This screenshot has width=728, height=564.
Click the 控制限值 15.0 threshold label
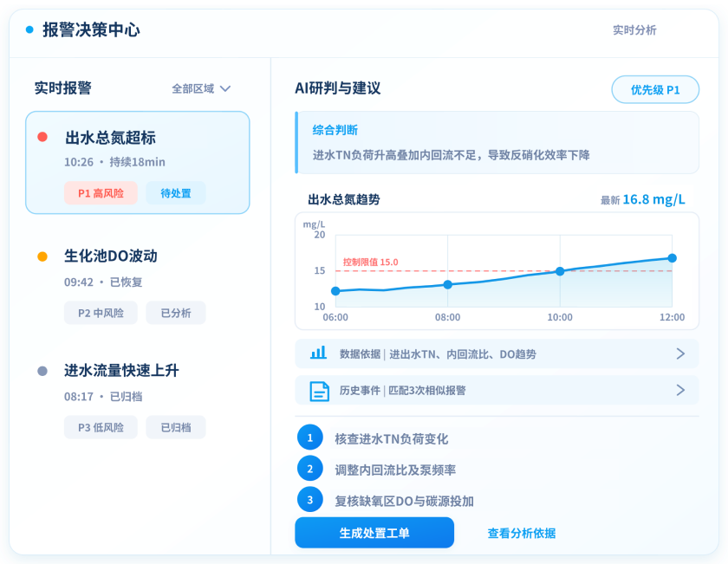click(x=371, y=263)
